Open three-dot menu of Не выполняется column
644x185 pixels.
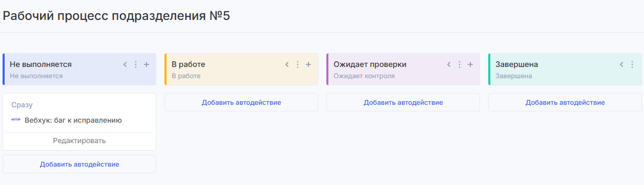(x=136, y=64)
